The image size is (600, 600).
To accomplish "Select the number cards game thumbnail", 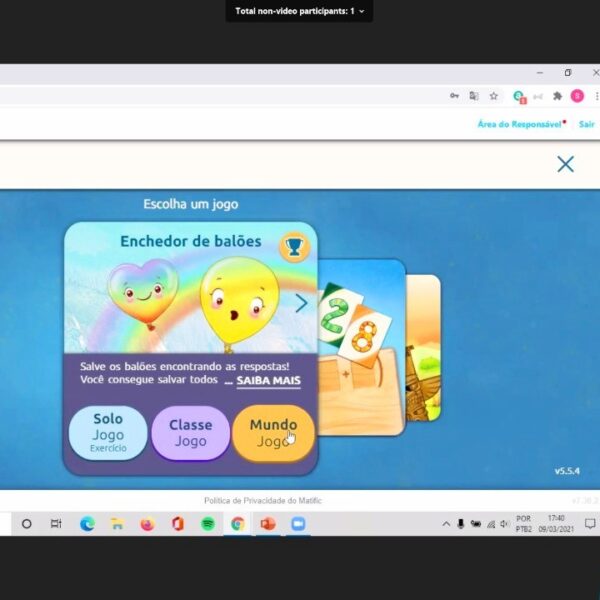I will [x=360, y=345].
